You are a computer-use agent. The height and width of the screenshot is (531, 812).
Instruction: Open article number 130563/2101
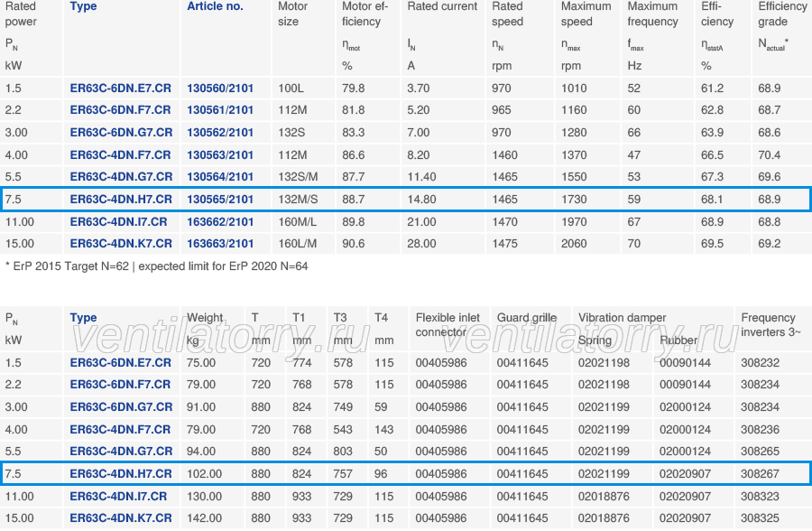pos(220,155)
